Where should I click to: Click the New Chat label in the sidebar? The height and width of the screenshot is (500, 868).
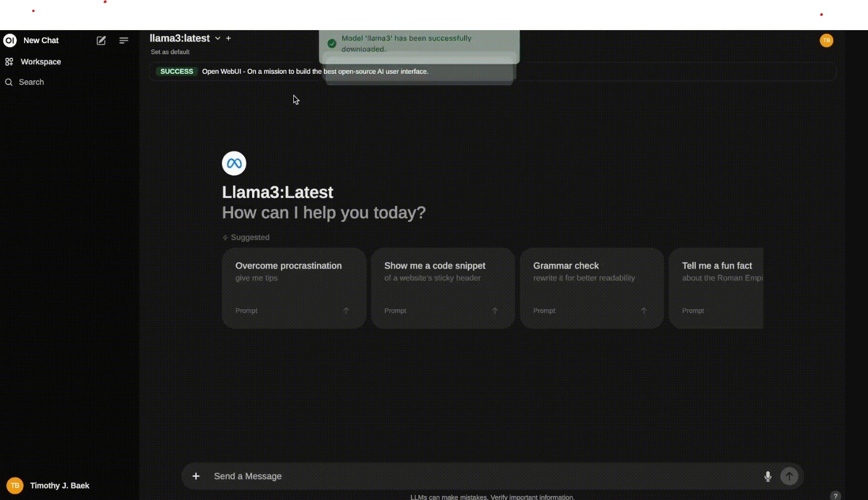[41, 40]
